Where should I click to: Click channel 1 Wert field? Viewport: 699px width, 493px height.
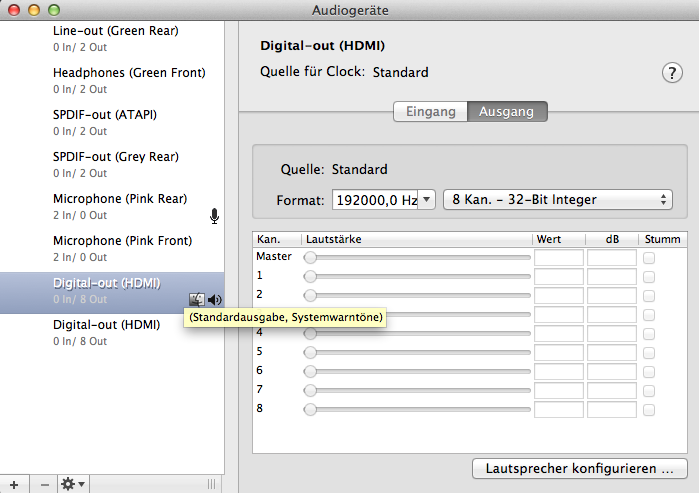click(559, 277)
